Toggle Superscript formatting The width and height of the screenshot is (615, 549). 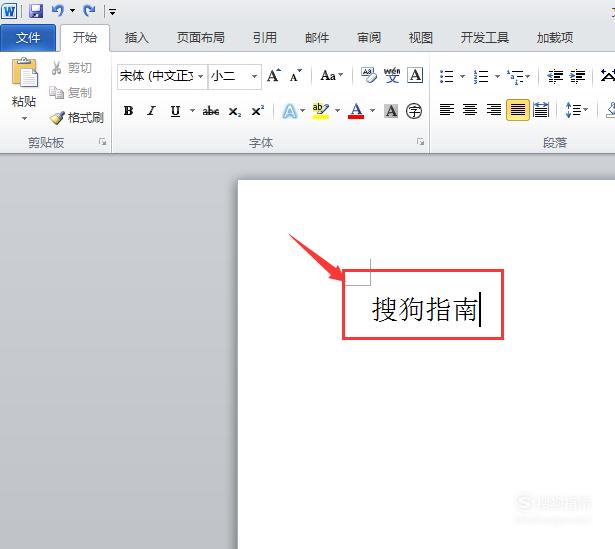tap(257, 111)
